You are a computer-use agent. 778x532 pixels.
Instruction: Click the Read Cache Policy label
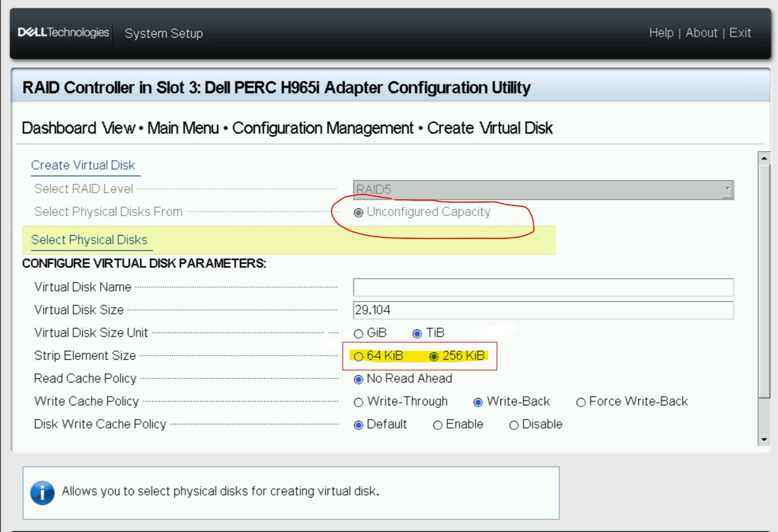(x=85, y=378)
